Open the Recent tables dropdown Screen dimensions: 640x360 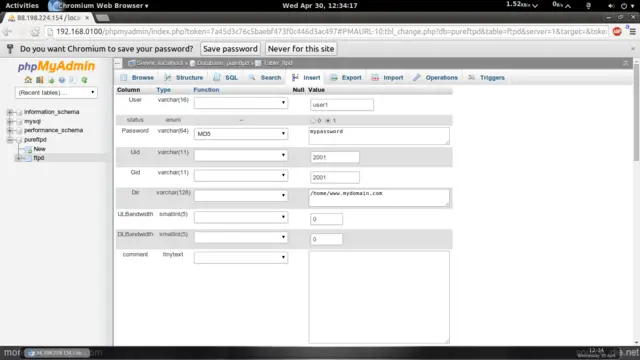(56, 93)
